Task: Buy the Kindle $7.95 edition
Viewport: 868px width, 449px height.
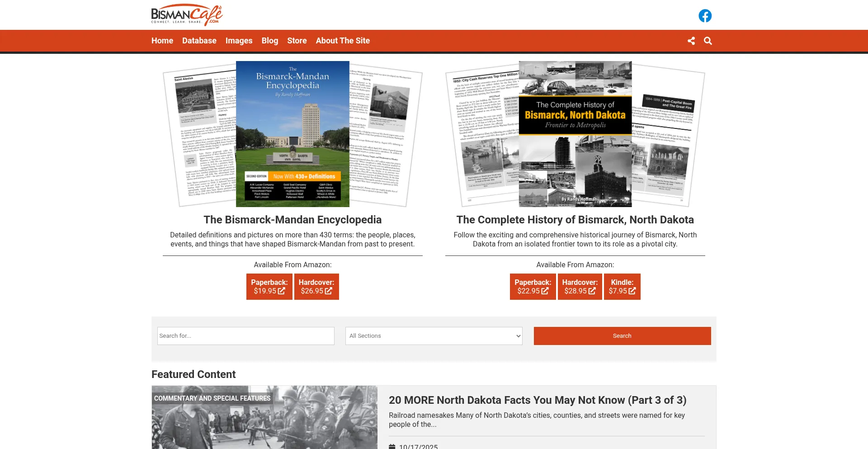Action: [622, 287]
